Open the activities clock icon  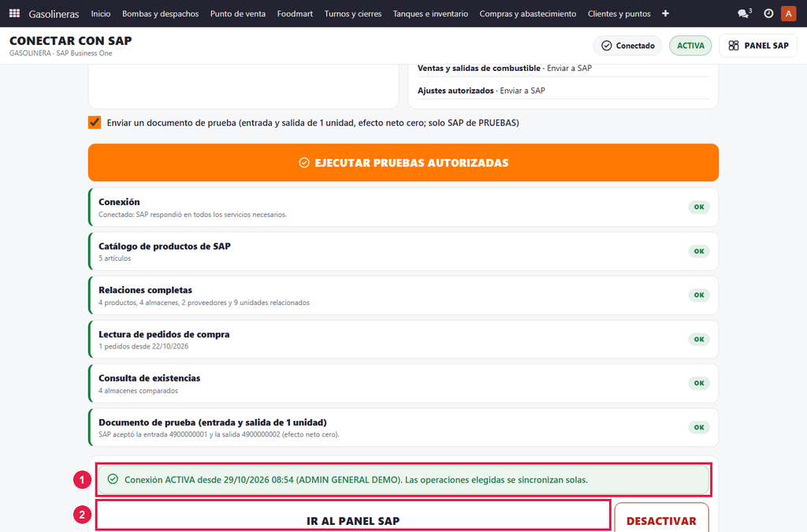tap(768, 13)
